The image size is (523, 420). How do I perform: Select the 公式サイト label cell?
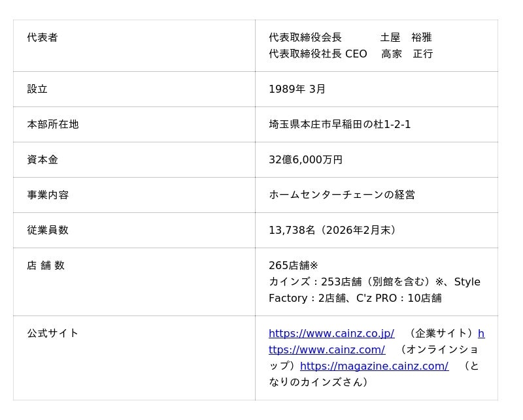pos(53,333)
